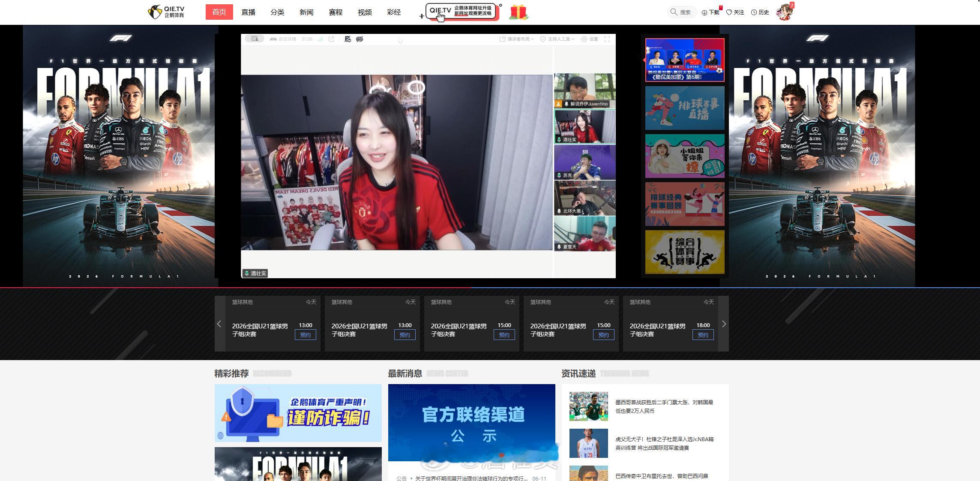Open the Formula 1 recommended card
The image size is (980, 481).
tap(298, 464)
